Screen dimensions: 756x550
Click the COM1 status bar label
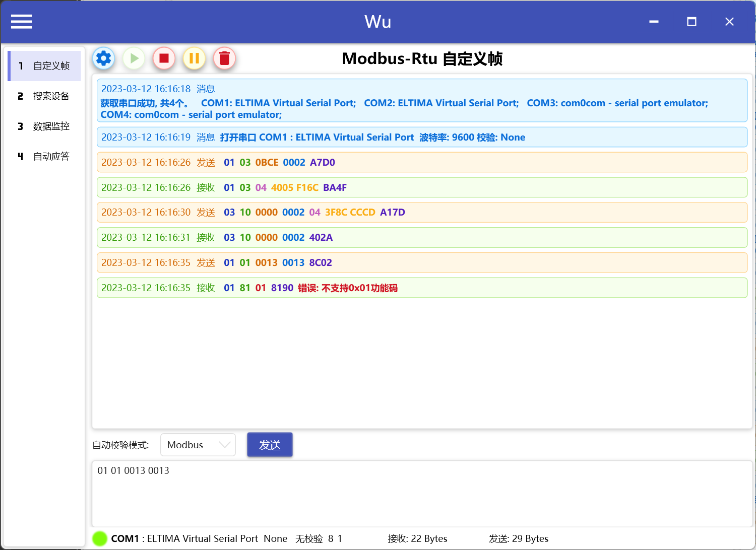point(125,538)
